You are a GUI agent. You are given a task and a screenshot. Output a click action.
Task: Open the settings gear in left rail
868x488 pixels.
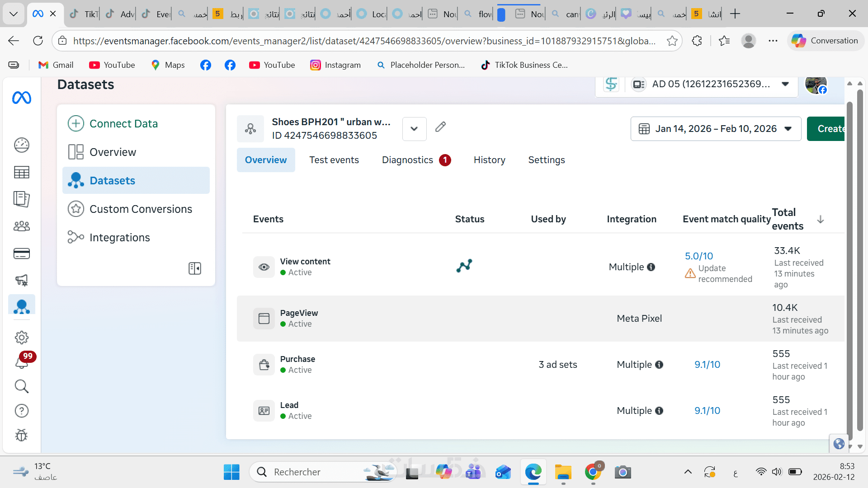pos(22,338)
